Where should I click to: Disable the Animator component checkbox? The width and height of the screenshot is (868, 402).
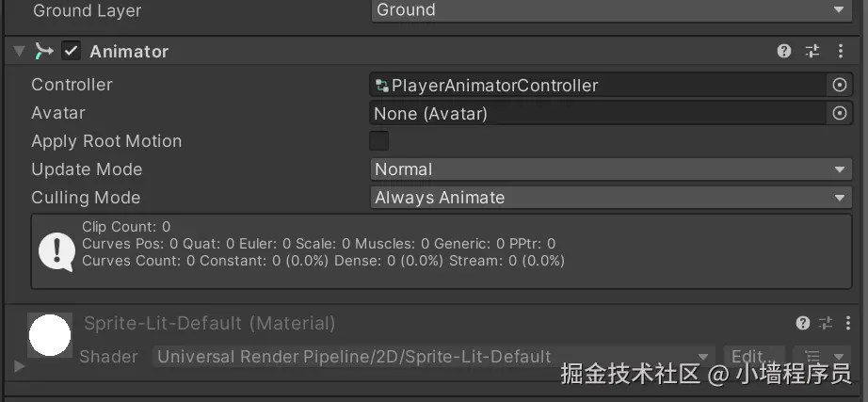coord(72,51)
